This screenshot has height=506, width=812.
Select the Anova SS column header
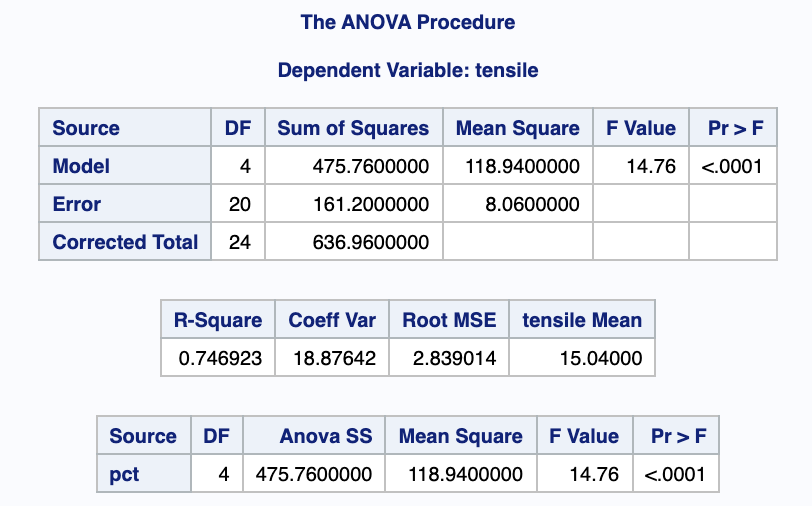[x=325, y=436]
